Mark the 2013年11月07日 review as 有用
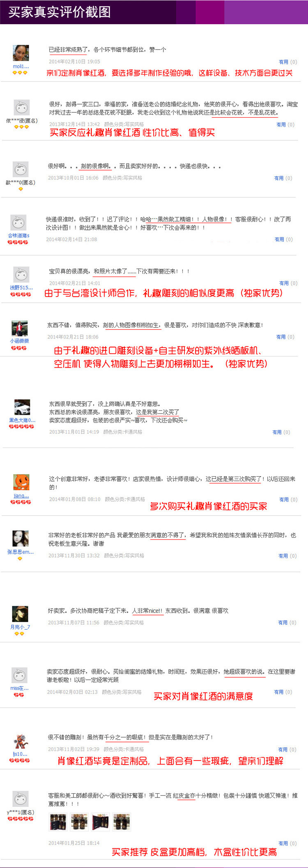The height and width of the screenshot is (868, 308). (x=283, y=623)
